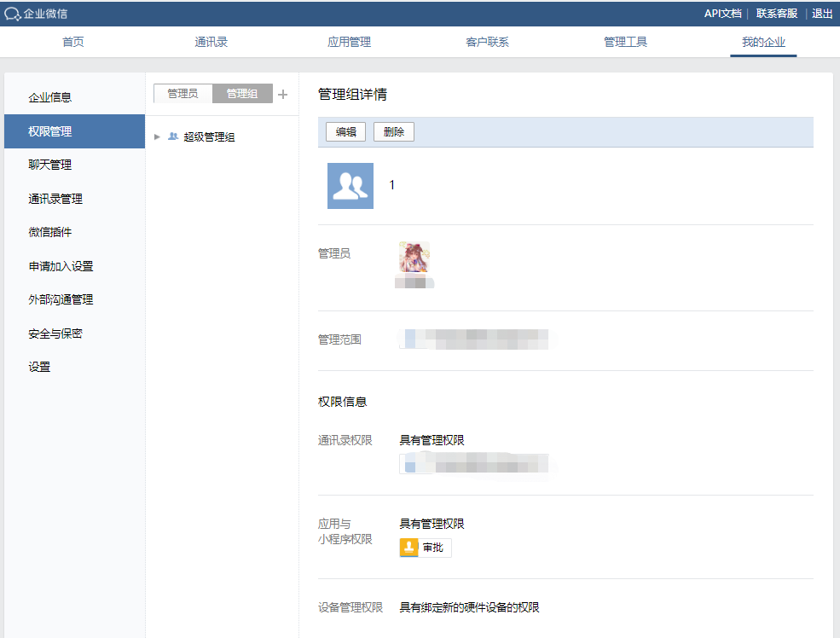Image resolution: width=840 pixels, height=638 pixels.
Task: Click the blue management group avatar icon
Action: [x=350, y=186]
